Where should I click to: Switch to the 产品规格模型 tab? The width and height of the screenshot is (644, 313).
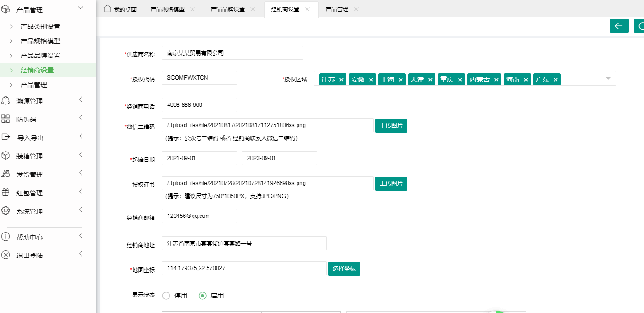point(167,9)
